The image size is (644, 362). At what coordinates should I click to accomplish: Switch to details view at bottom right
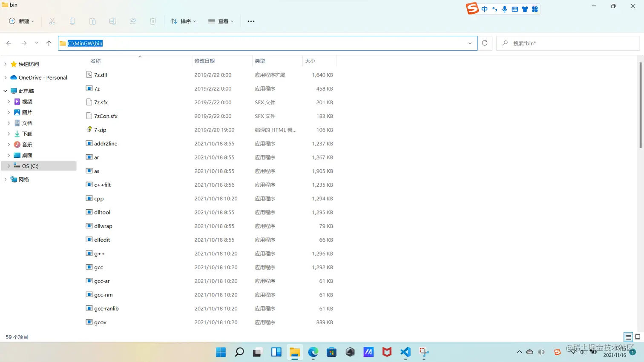[628, 336]
